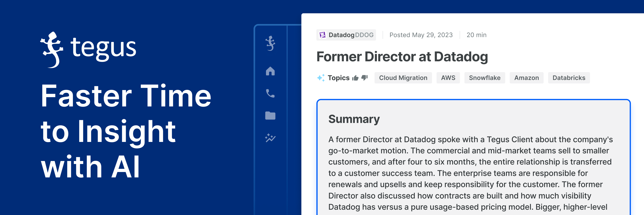Click the Tegus lizard logo in sidebar
The height and width of the screenshot is (215, 644).
pos(270,43)
